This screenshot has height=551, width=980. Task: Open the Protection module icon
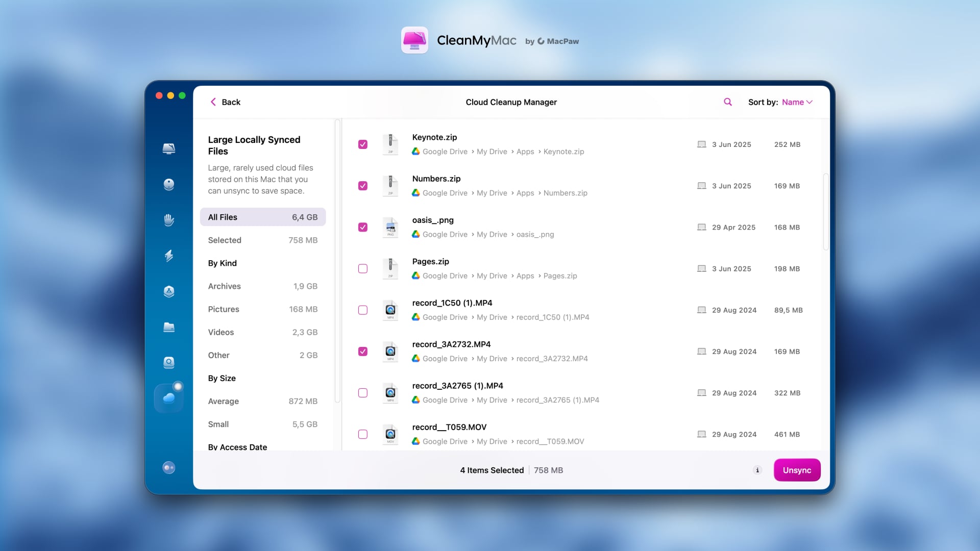click(169, 220)
